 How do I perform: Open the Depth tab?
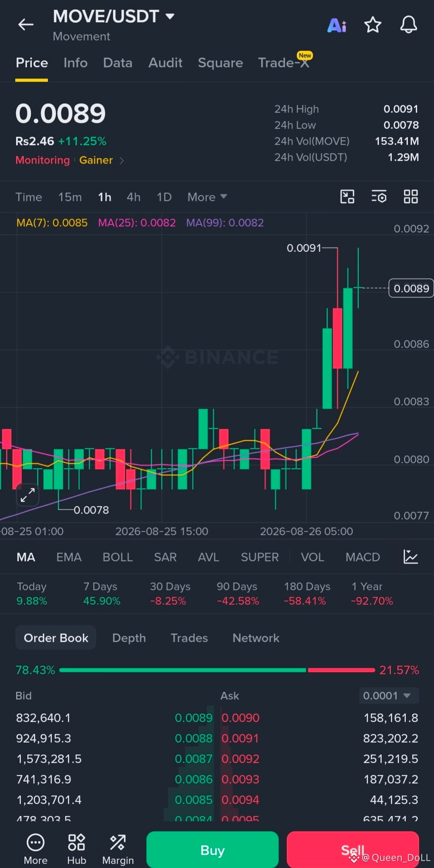pos(129,638)
